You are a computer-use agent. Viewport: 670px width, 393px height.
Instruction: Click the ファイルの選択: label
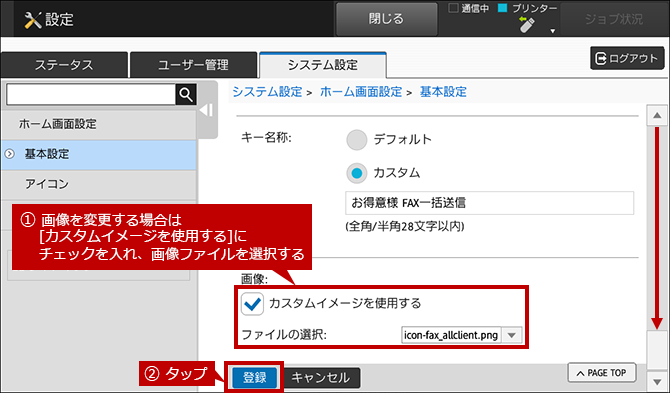coord(284,334)
